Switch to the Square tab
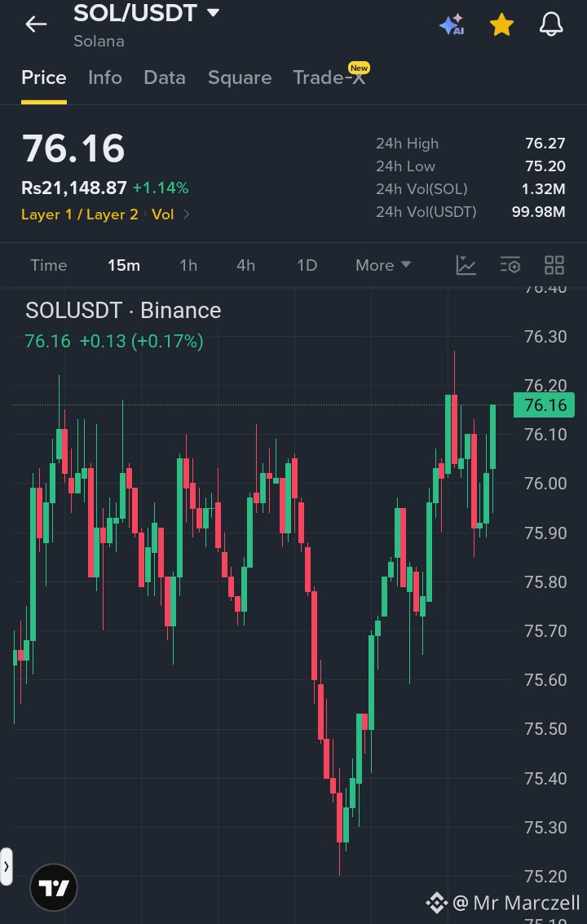587x924 pixels. coord(240,77)
